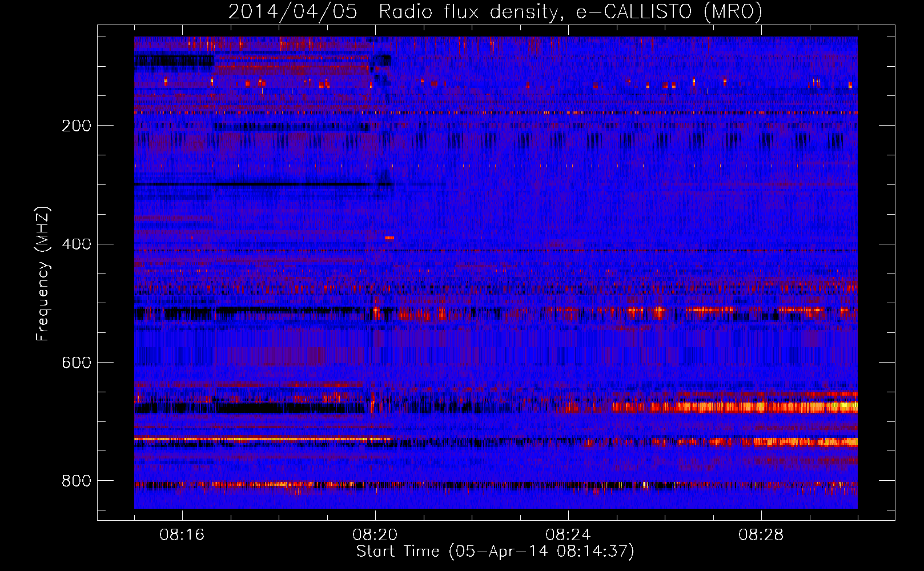This screenshot has width=924, height=571.
Task: Click the 'Frequency (MHZ)' y-axis label
Action: [x=43, y=274]
